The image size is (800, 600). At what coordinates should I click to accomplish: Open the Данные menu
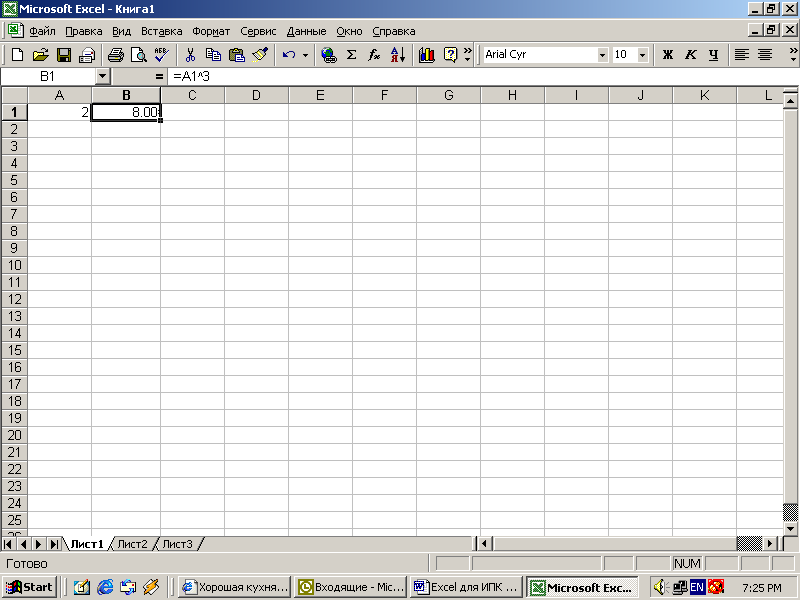tap(306, 31)
